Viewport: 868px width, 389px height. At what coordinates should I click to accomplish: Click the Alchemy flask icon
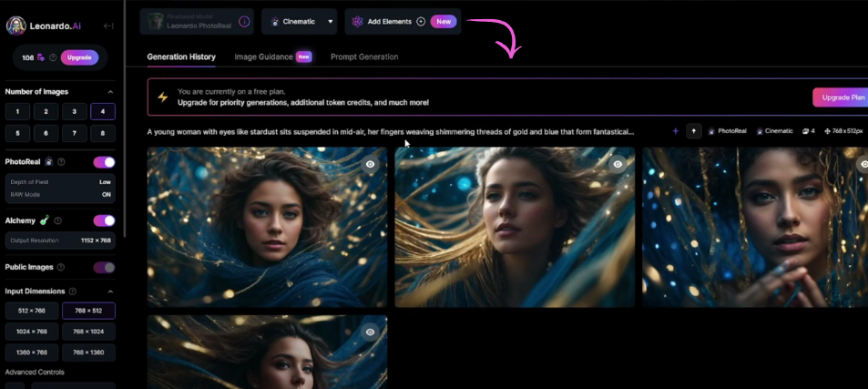coord(45,220)
